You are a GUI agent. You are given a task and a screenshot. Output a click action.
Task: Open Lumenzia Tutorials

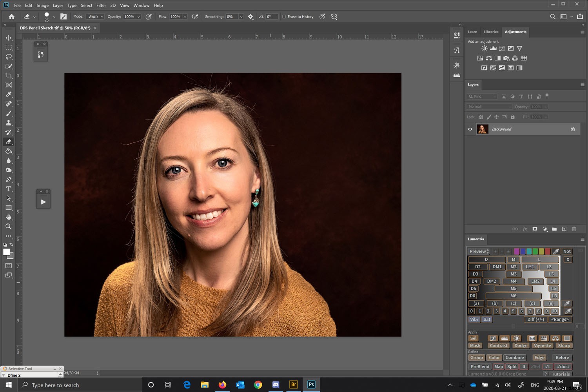point(561,374)
